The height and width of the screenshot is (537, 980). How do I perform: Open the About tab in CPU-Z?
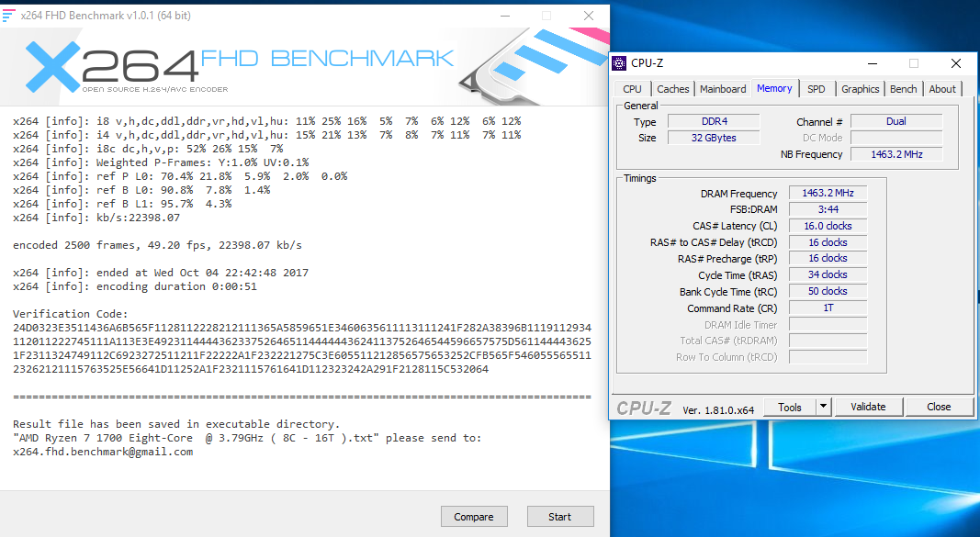(941, 89)
